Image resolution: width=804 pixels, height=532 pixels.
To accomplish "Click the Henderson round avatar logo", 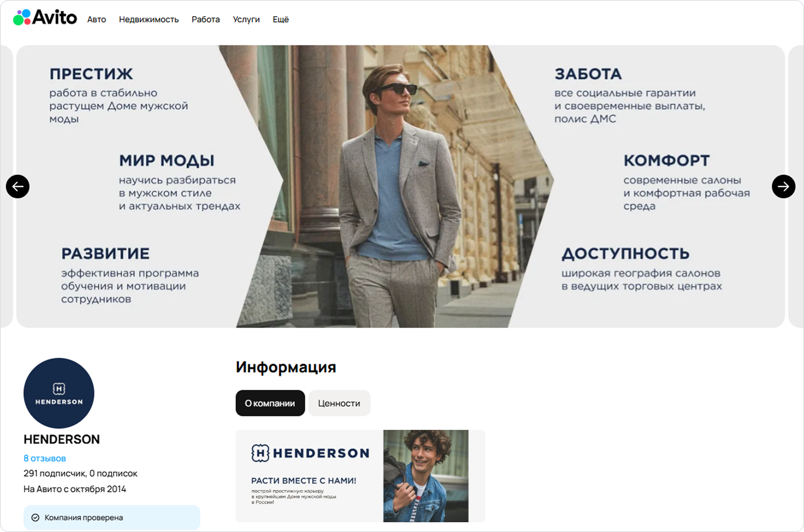I will (59, 393).
